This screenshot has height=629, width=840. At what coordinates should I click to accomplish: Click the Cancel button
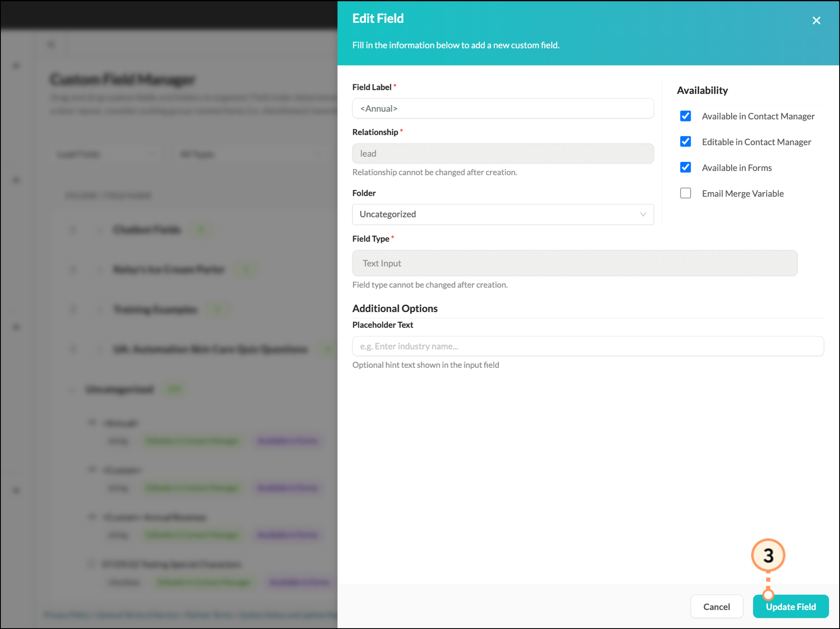[716, 607]
